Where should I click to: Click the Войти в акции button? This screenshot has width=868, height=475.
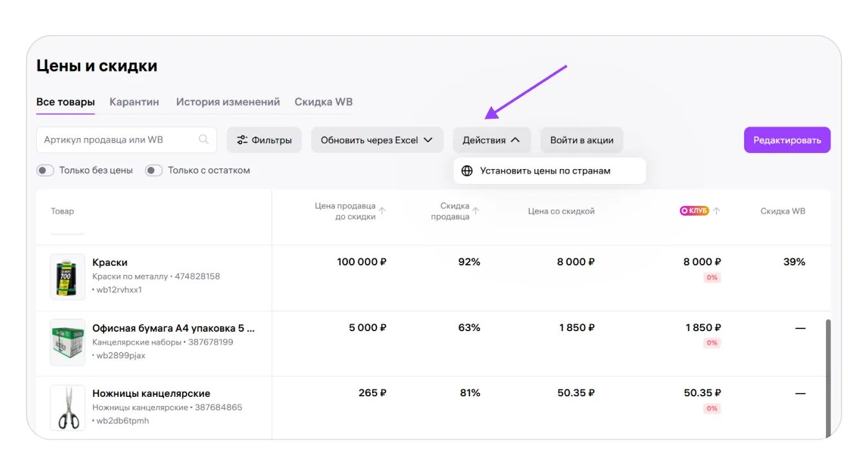581,140
